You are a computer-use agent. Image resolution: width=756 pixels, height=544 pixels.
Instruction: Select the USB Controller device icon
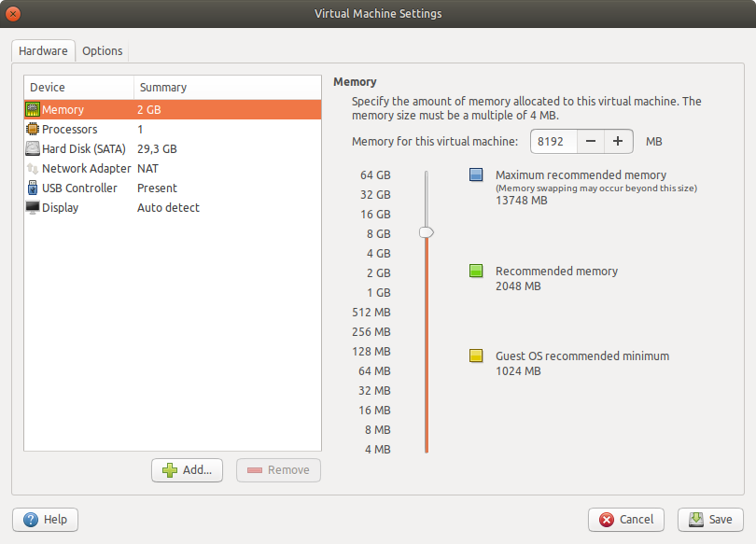pyautogui.click(x=33, y=188)
